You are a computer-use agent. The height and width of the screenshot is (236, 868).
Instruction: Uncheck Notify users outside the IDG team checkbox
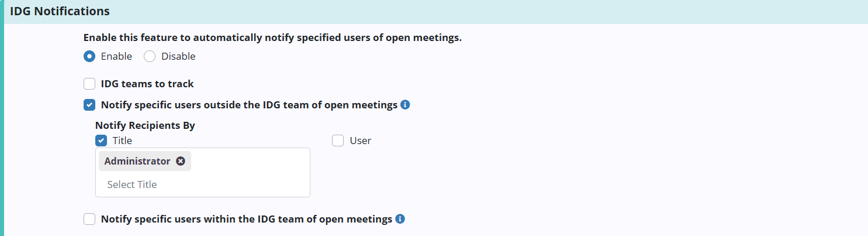point(89,105)
